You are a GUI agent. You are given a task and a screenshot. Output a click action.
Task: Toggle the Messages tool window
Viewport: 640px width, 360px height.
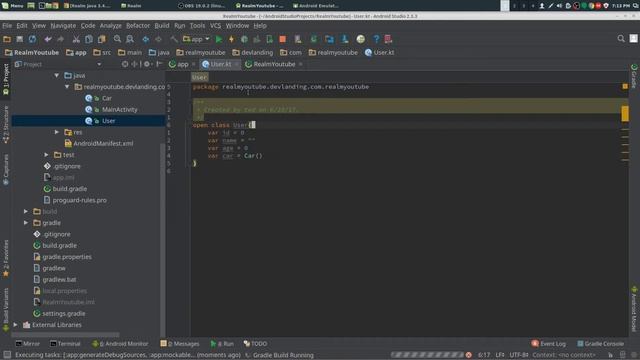coord(180,344)
